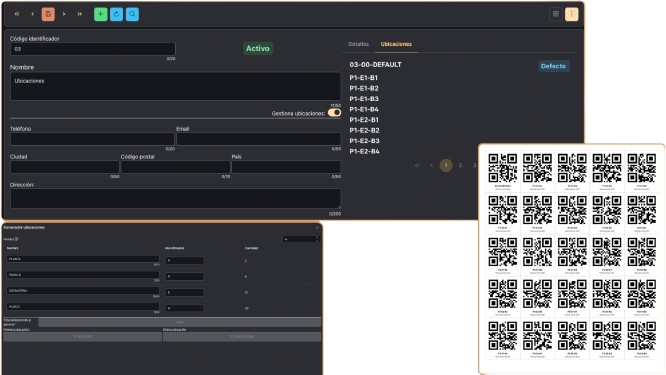Toggle Gestiona ubicaciones switch
The width and height of the screenshot is (666, 375).
(334, 113)
